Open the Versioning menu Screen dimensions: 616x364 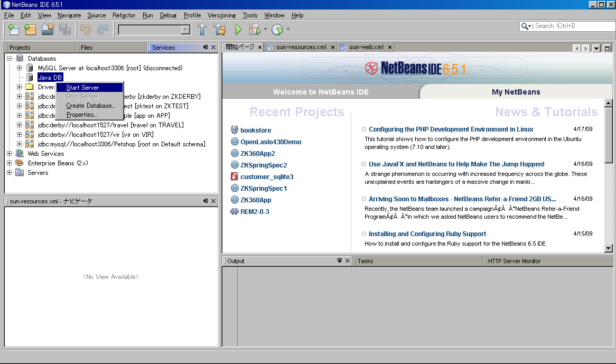(221, 15)
